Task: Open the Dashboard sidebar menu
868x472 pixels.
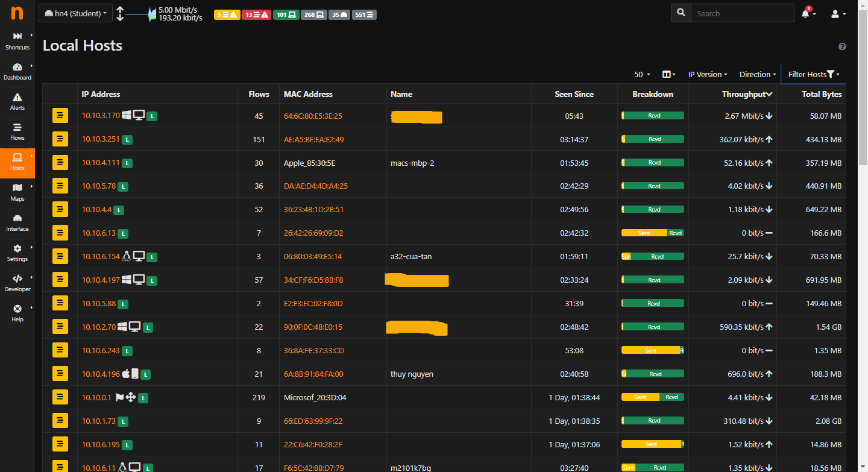Action: pyautogui.click(x=17, y=71)
